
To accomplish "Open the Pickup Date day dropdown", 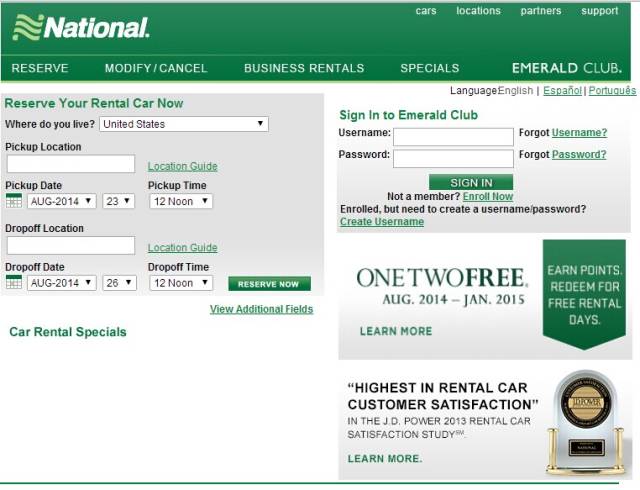I will click(x=118, y=201).
